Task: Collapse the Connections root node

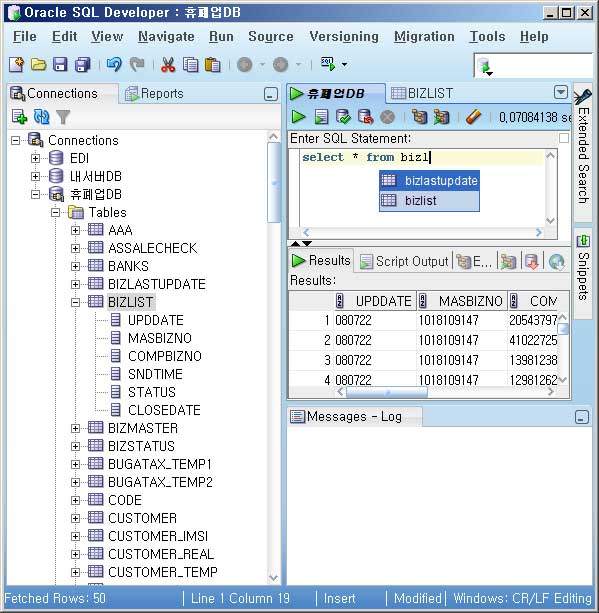Action: (15, 140)
